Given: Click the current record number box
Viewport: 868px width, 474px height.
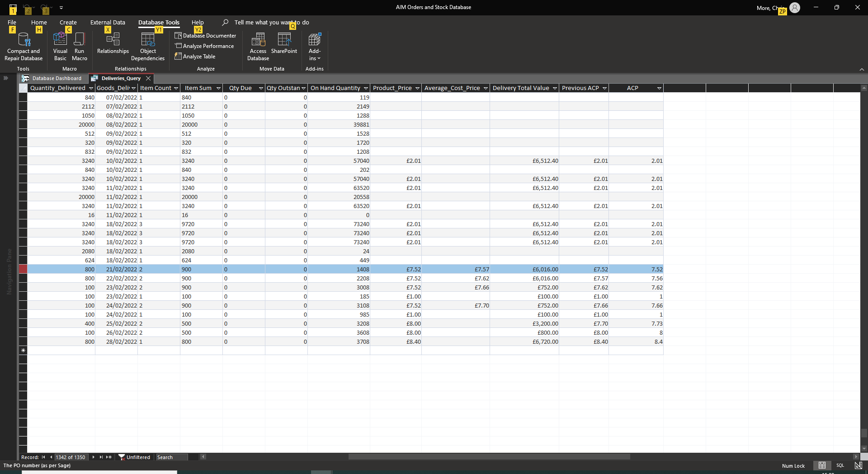Looking at the screenshot, I should pyautogui.click(x=71, y=457).
